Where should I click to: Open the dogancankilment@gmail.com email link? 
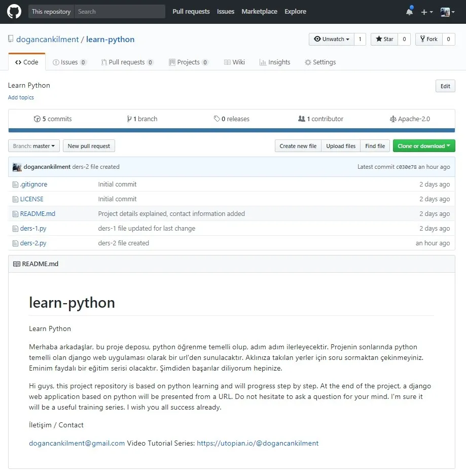pos(77,444)
